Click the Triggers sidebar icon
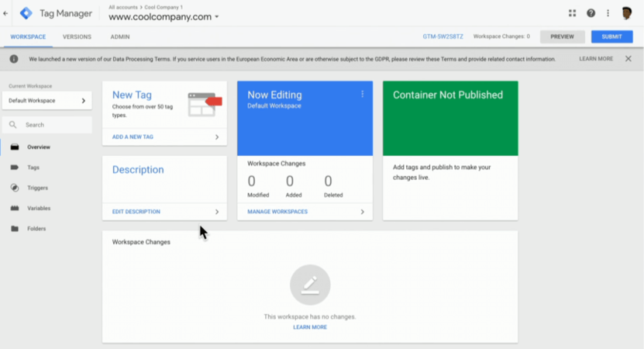The height and width of the screenshot is (349, 644). [x=15, y=188]
